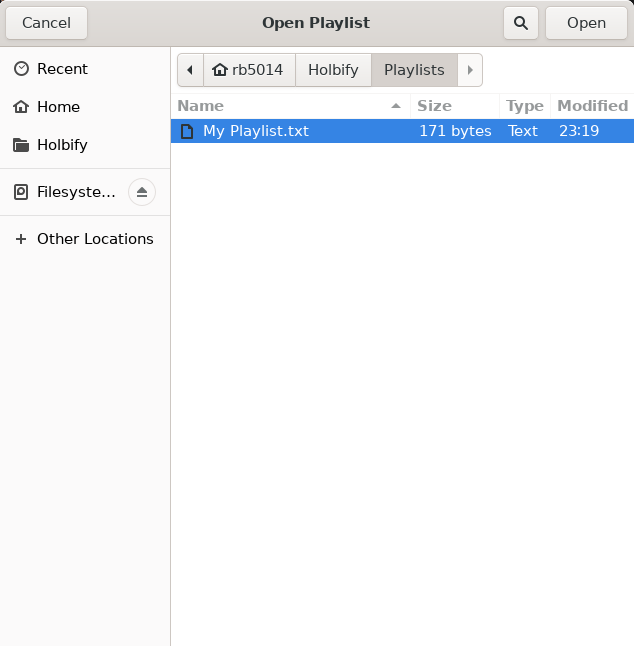This screenshot has width=634, height=646.
Task: Click the Filesystem drive icon
Action: 21,192
